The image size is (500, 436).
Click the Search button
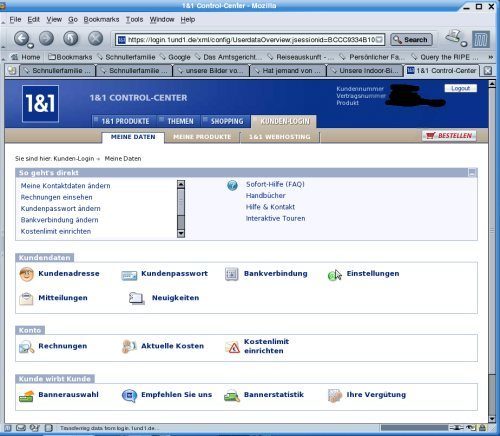coord(411,40)
